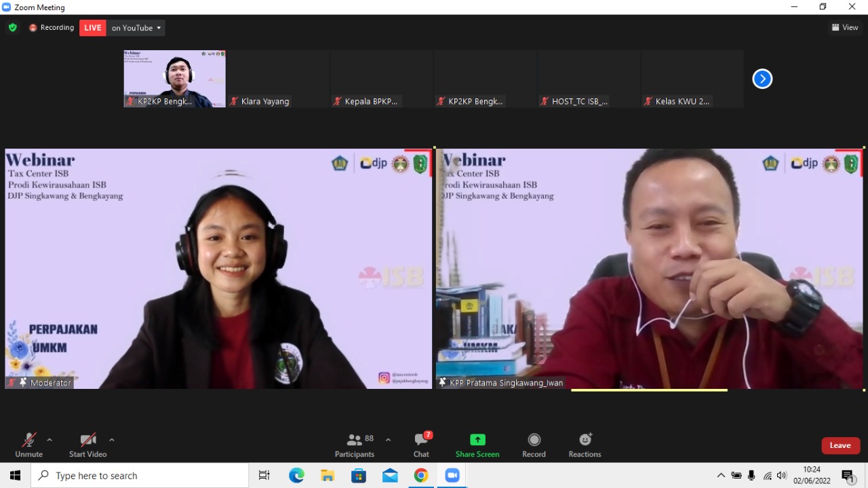The height and width of the screenshot is (488, 868).
Task: Open the Reactions menu
Action: 585,445
